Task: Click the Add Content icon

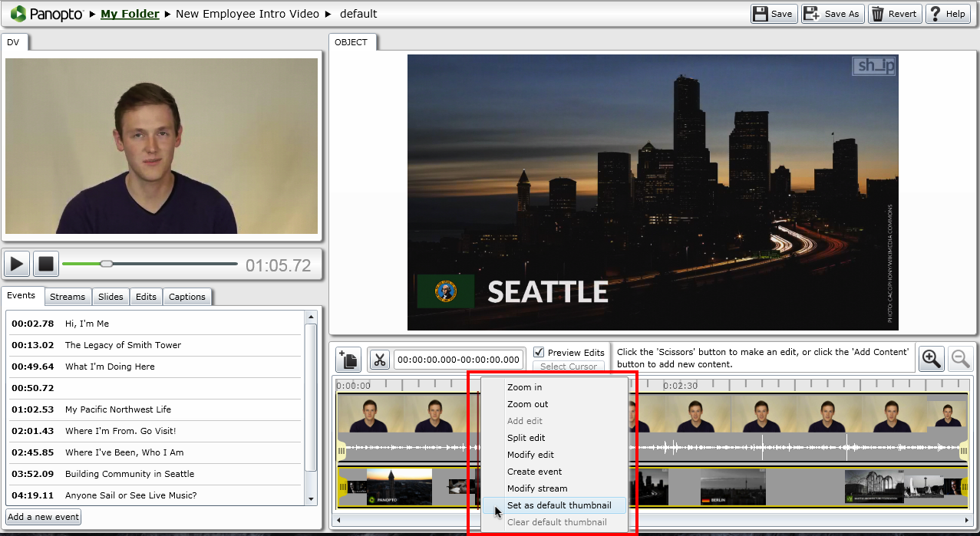Action: point(348,360)
